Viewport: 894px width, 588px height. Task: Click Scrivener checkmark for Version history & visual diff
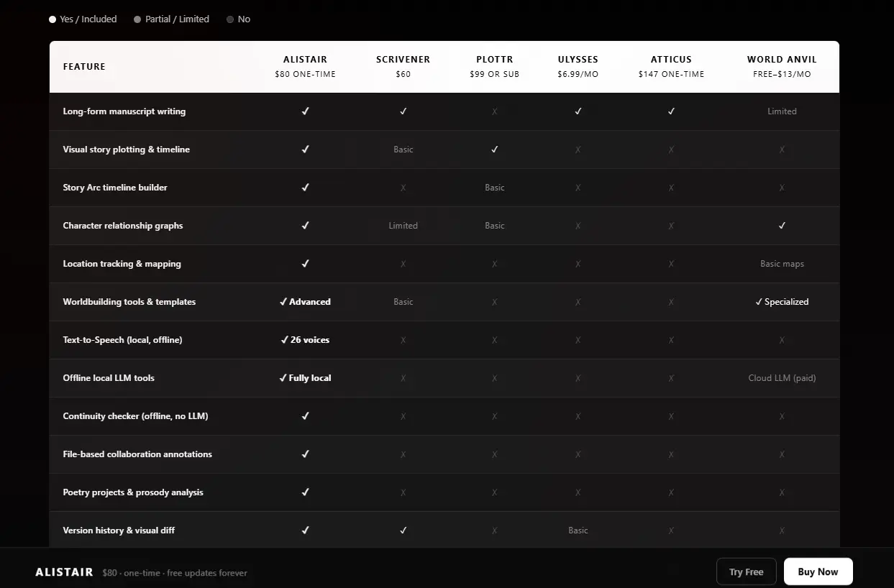[403, 530]
